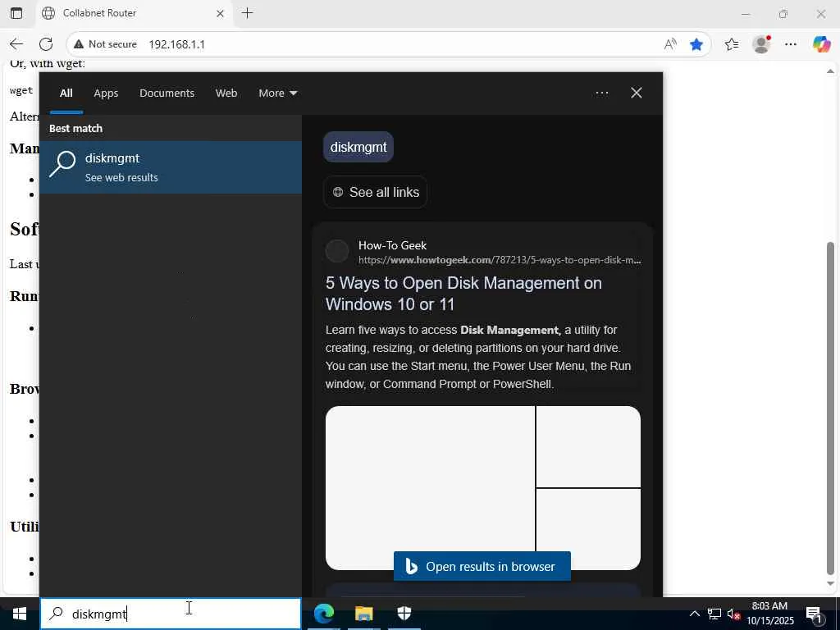Open the Copilot icon in Edge
This screenshot has width=840, height=630.
(821, 44)
